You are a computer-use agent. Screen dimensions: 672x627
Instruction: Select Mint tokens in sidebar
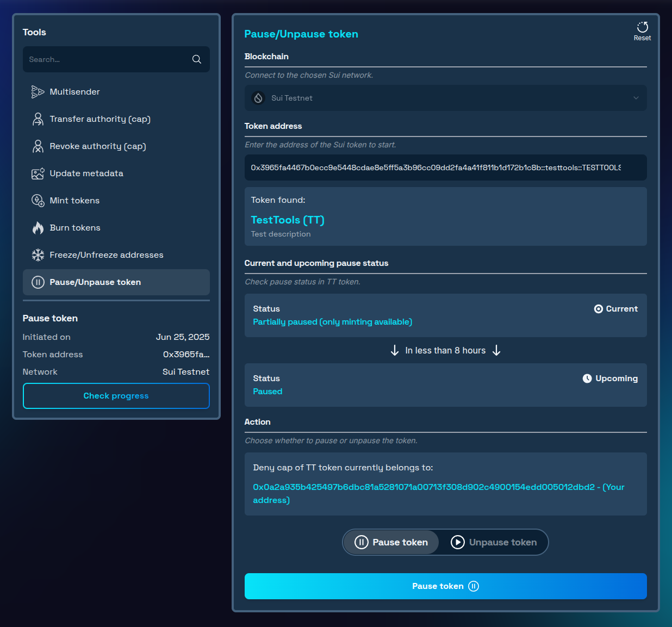(x=116, y=201)
